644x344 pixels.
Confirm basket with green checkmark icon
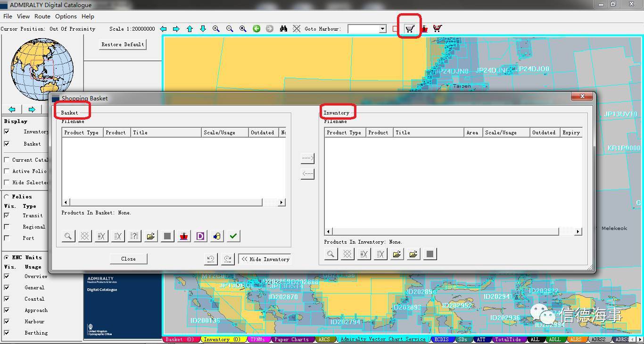(x=233, y=236)
